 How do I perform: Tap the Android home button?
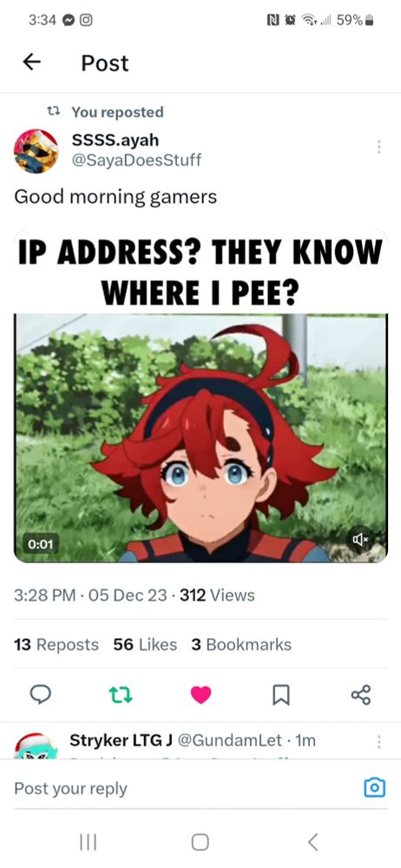[x=200, y=842]
